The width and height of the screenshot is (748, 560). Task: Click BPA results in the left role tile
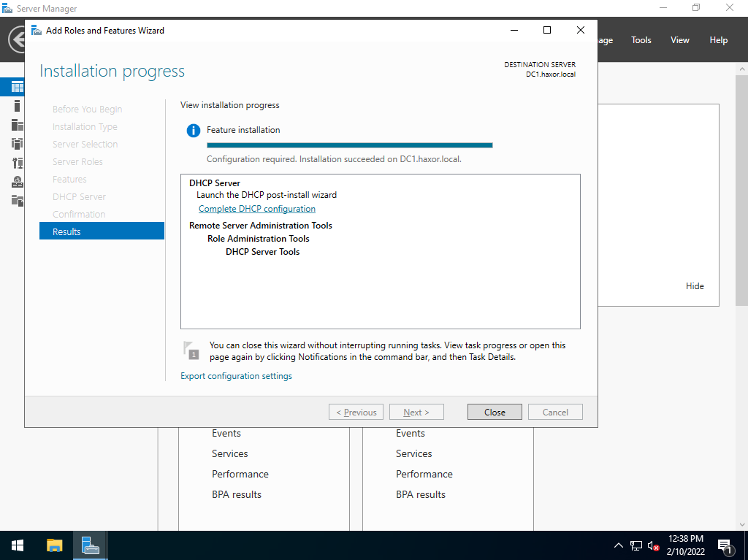point(237,494)
